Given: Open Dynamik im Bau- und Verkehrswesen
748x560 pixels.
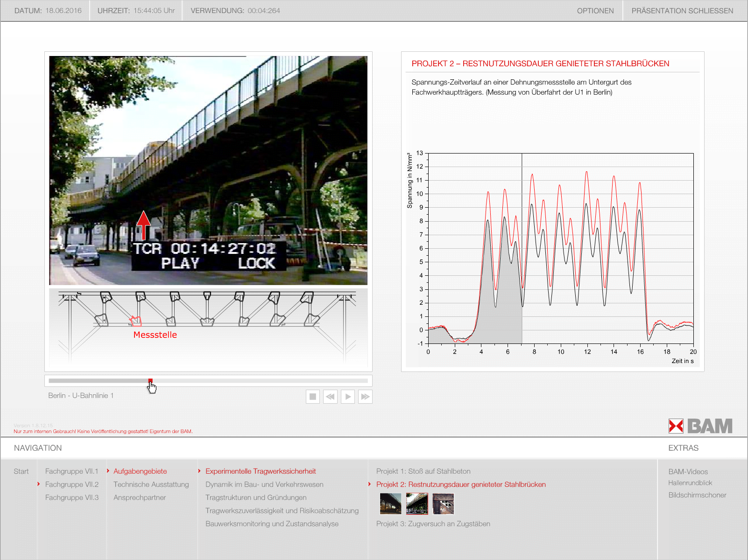Looking at the screenshot, I should 264,484.
